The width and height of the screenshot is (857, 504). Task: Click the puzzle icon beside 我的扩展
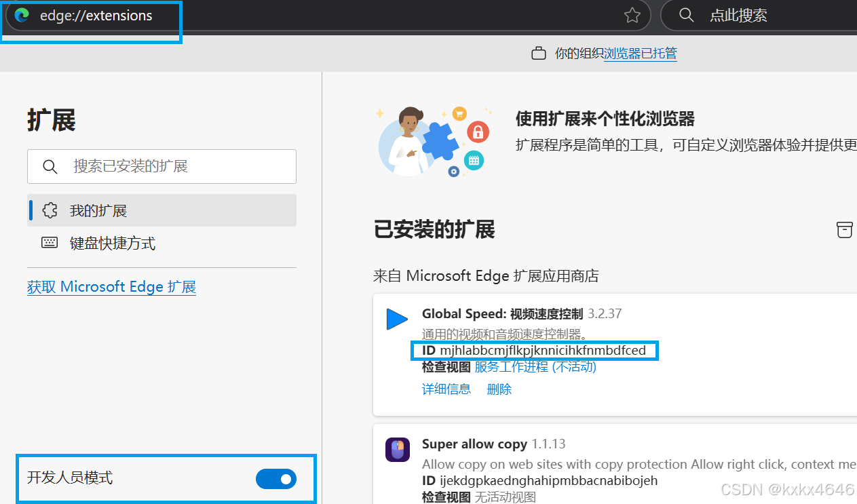click(50, 210)
